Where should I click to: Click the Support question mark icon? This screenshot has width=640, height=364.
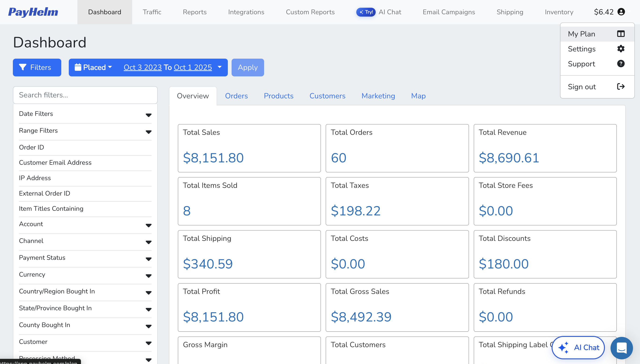tap(621, 64)
